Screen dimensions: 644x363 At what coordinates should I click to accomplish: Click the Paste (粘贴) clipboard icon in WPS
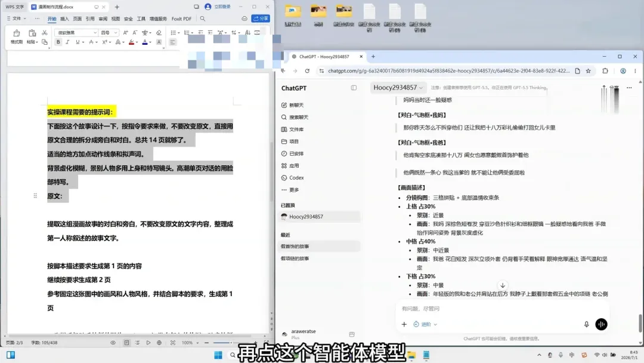click(x=32, y=33)
